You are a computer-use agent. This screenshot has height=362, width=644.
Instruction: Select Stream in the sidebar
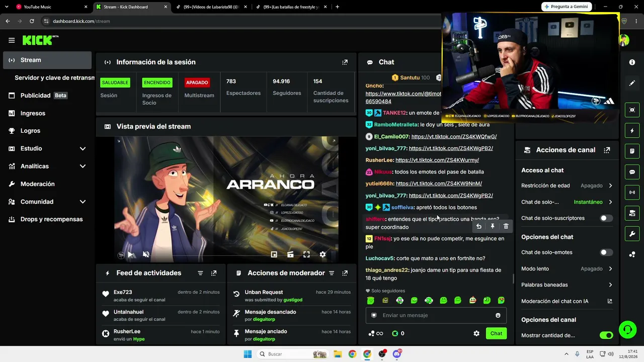point(47,60)
